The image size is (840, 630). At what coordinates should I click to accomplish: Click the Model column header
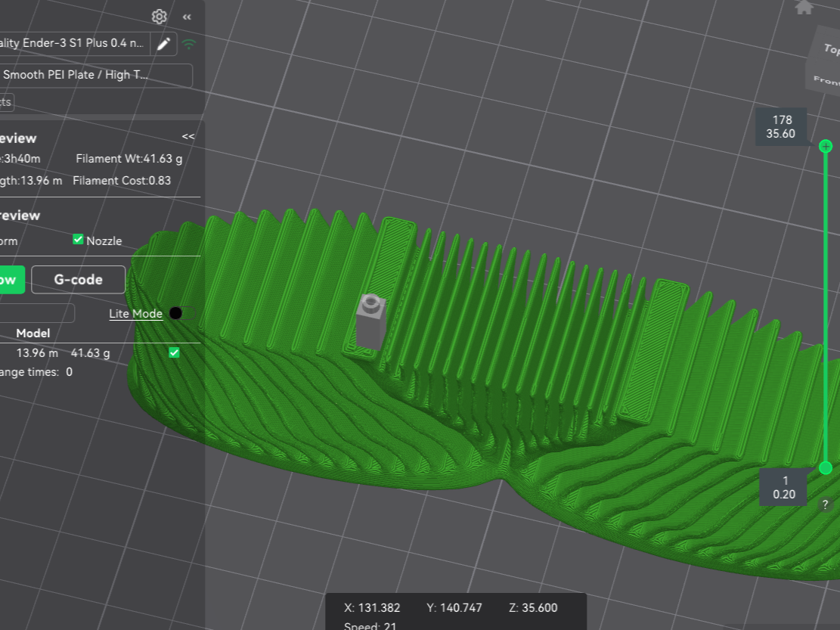pyautogui.click(x=33, y=334)
